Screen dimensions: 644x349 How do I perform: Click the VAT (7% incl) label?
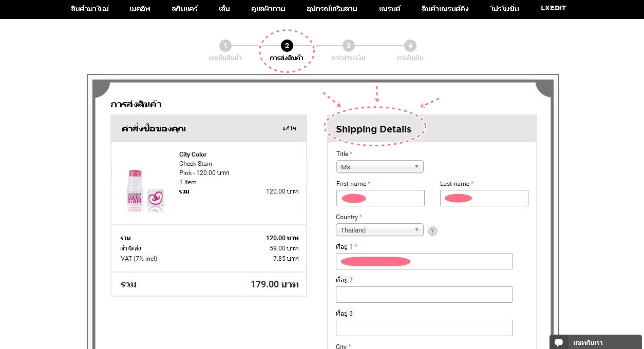(139, 259)
